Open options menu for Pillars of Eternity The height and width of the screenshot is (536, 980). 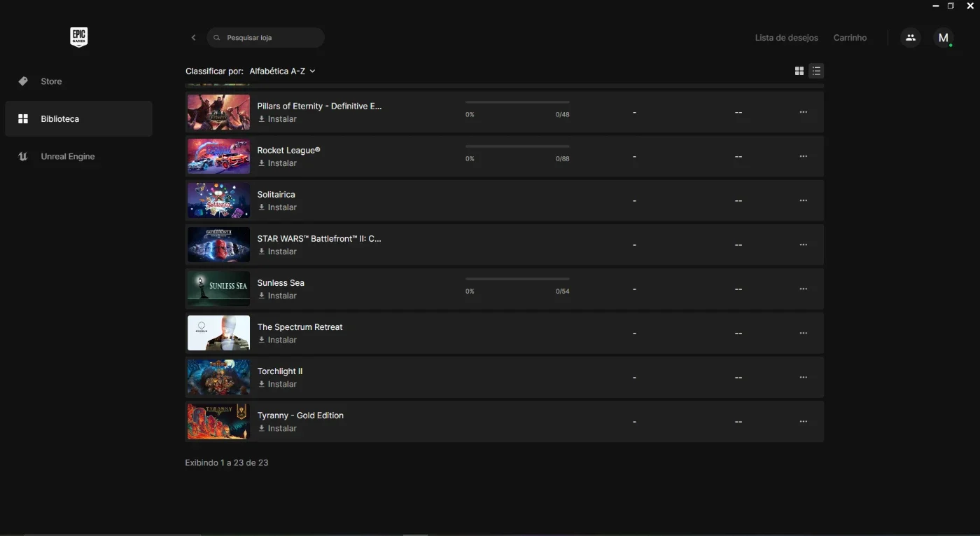(x=803, y=112)
